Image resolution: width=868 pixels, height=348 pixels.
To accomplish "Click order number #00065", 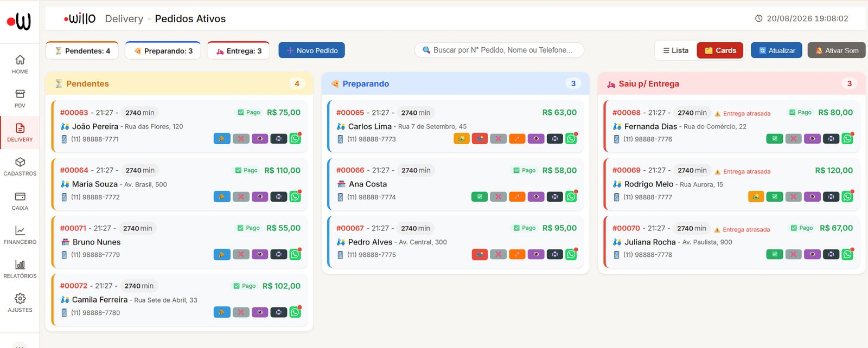I will (350, 113).
